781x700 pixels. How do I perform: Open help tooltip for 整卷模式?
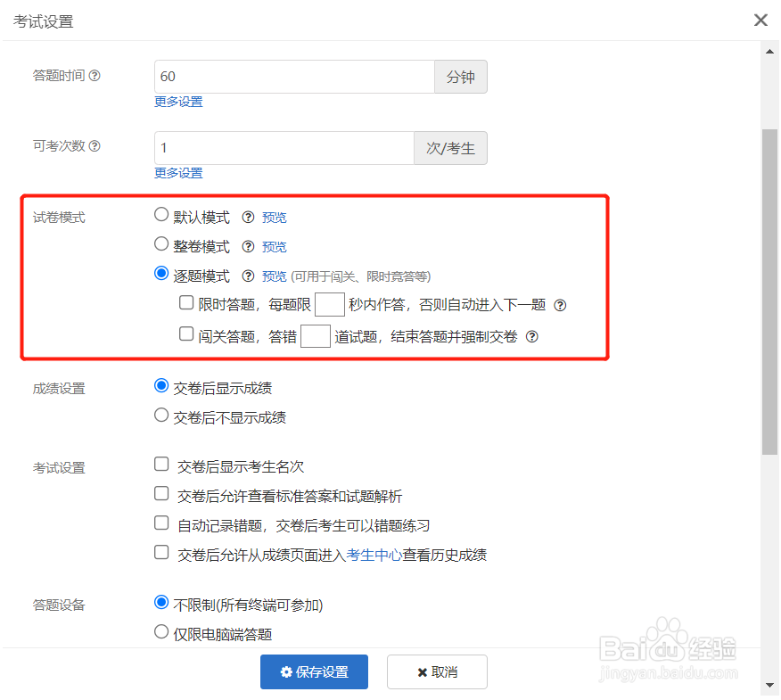tap(248, 246)
